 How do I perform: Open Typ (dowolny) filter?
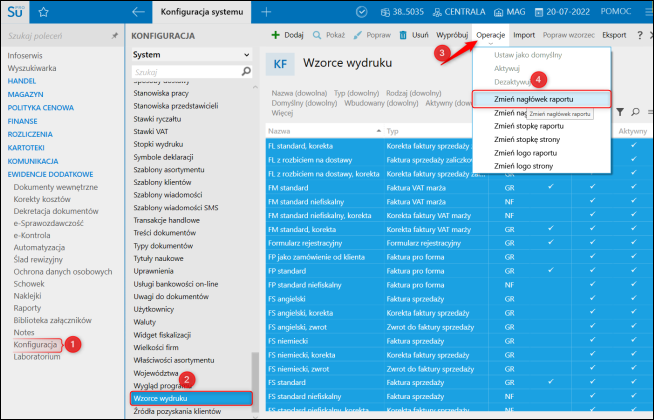(356, 93)
